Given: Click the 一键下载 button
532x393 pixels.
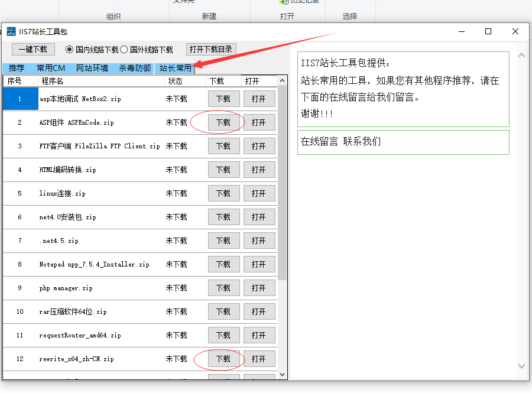Looking at the screenshot, I should (33, 50).
